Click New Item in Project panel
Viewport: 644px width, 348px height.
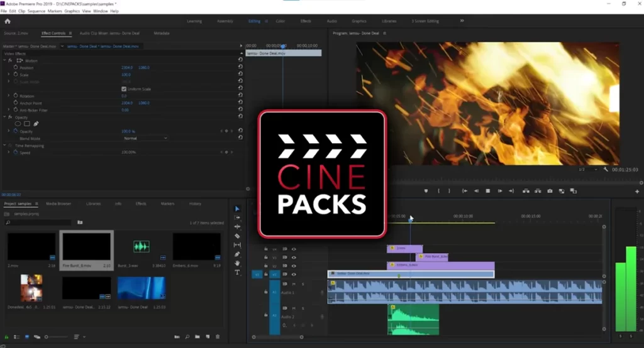click(x=208, y=337)
